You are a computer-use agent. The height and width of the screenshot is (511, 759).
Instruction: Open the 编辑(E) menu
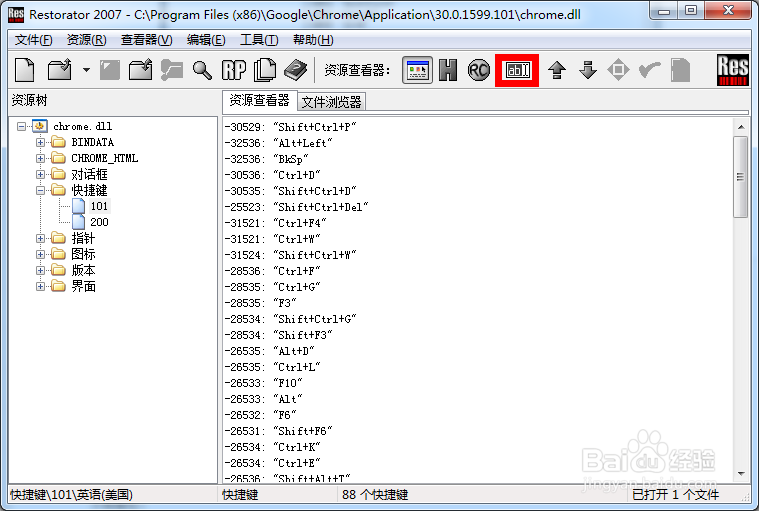(206, 40)
